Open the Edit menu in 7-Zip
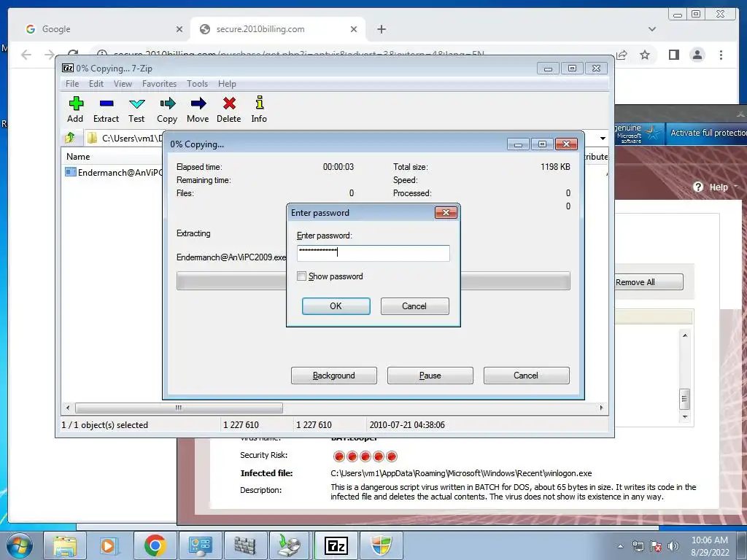 (96, 84)
